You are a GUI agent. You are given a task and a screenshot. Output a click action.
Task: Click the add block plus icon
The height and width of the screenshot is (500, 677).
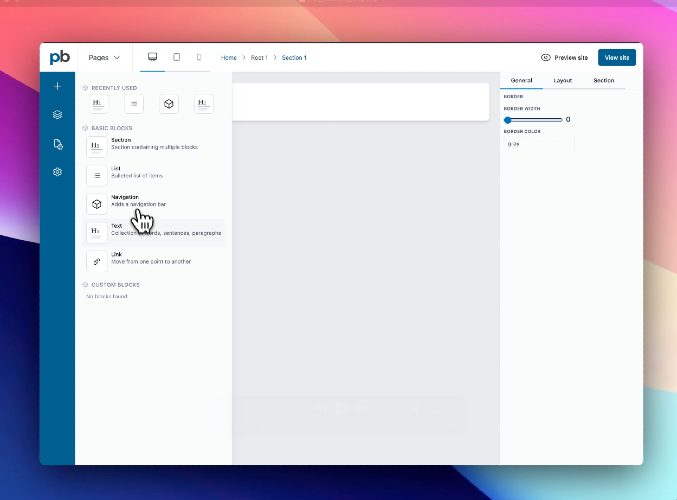(57, 86)
